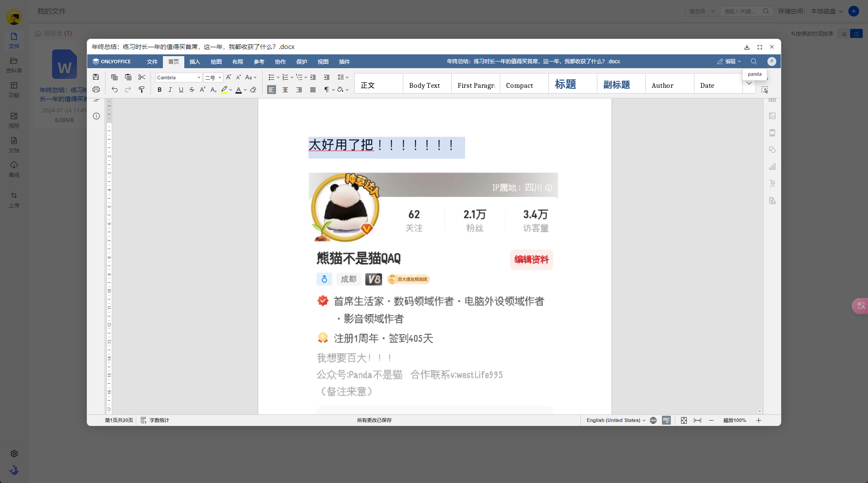Screen dimensions: 868x483
Task: Decrease font size with A-down icon
Action: [x=238, y=77]
